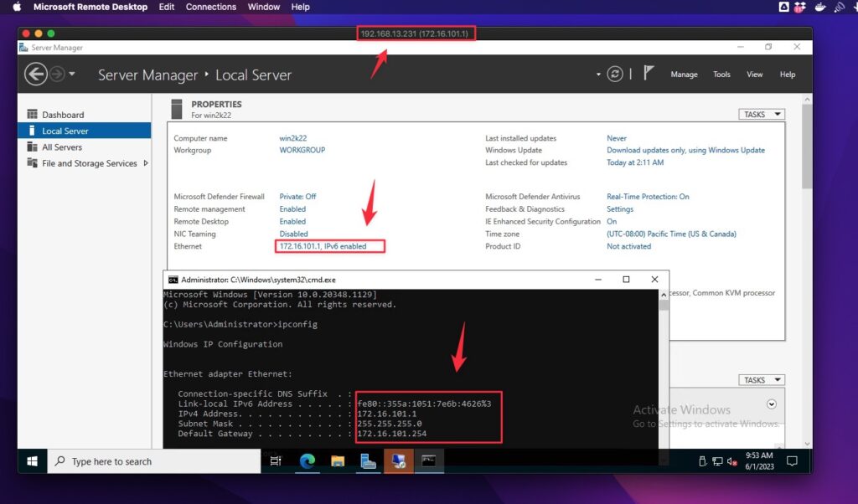Viewport: 858px width, 504px height.
Task: Click IE Enhanced Security Configuration On link
Action: pyautogui.click(x=612, y=221)
